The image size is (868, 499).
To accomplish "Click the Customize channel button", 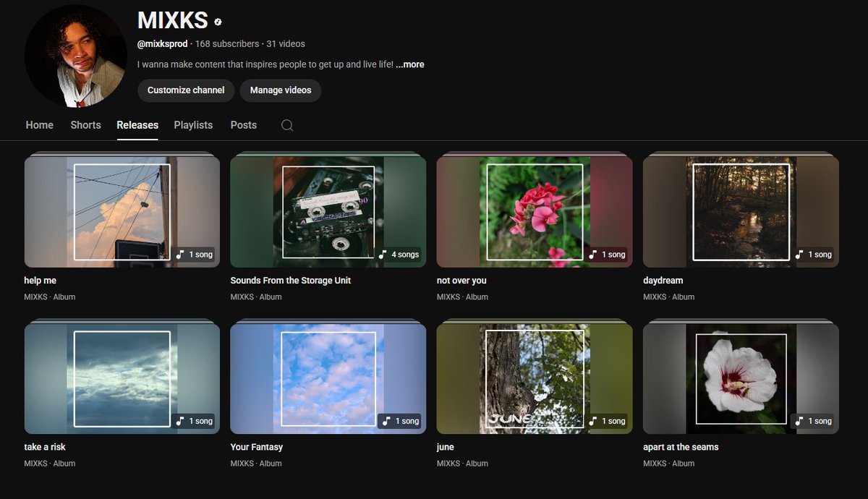I will click(186, 90).
